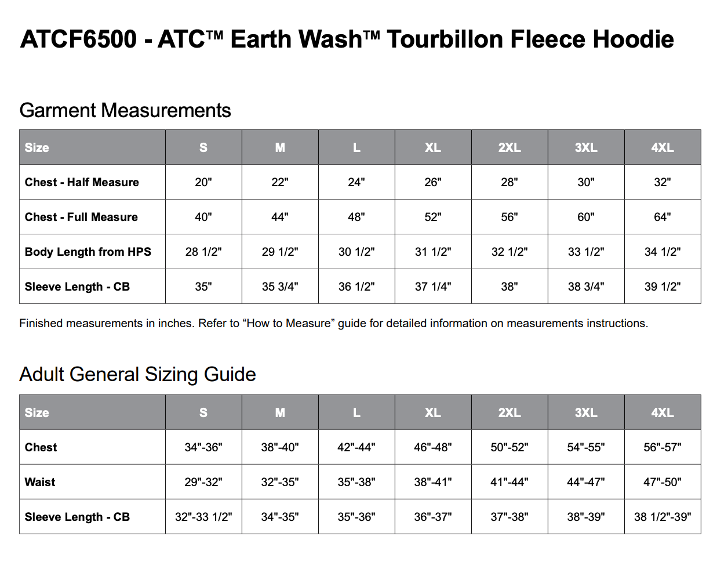
Task: Click the Garment Measurements heading
Action: point(125,110)
